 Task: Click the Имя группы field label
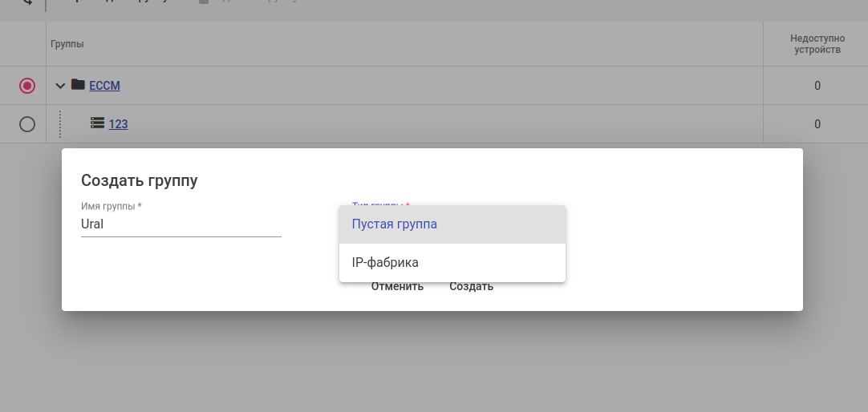click(x=112, y=206)
